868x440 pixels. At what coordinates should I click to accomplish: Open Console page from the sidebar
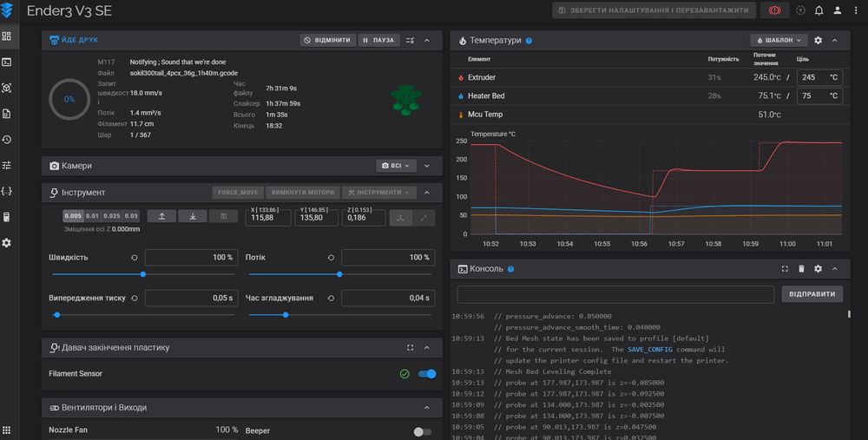pos(7,62)
